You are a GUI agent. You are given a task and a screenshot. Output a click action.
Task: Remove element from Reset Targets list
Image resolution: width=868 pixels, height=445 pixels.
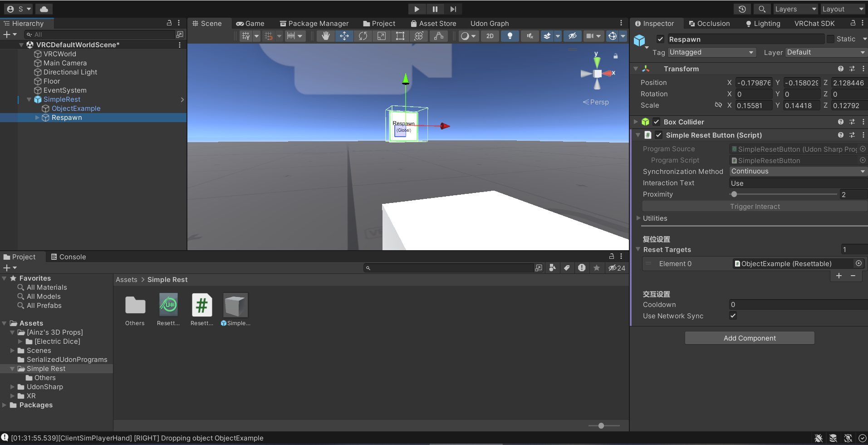(x=853, y=276)
